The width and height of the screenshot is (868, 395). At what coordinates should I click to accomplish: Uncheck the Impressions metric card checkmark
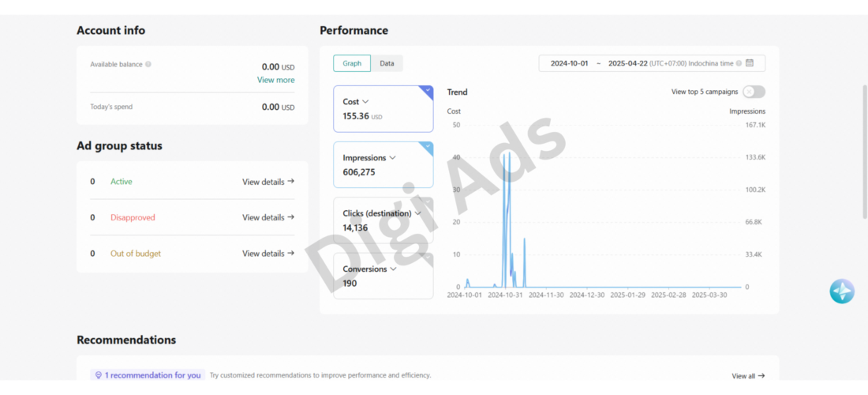point(428,145)
